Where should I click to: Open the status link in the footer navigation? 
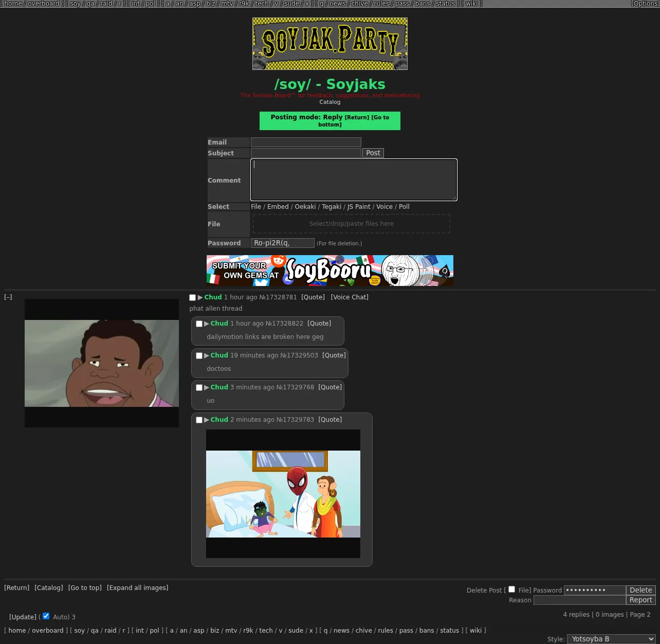pos(450,631)
